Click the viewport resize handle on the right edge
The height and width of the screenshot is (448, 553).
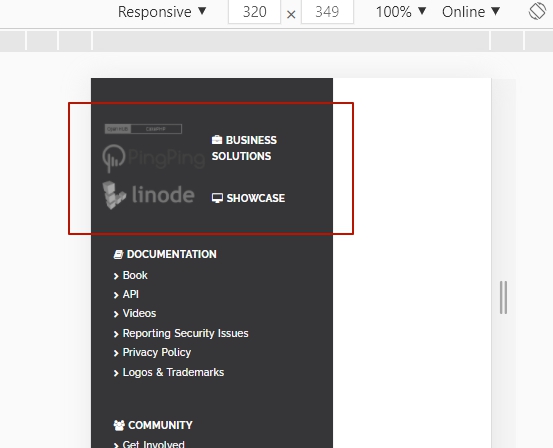tap(504, 297)
